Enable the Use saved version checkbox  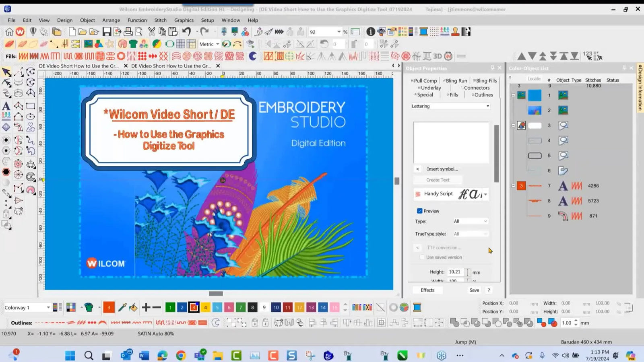422,257
